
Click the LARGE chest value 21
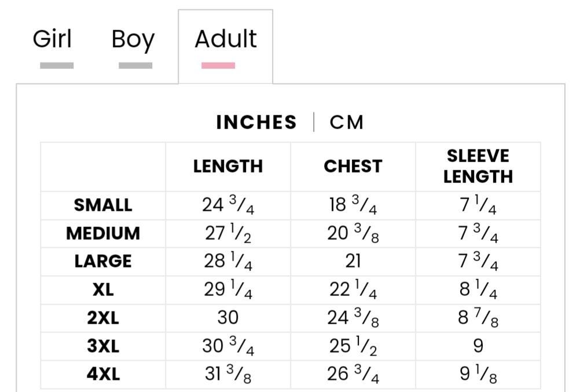tap(353, 261)
